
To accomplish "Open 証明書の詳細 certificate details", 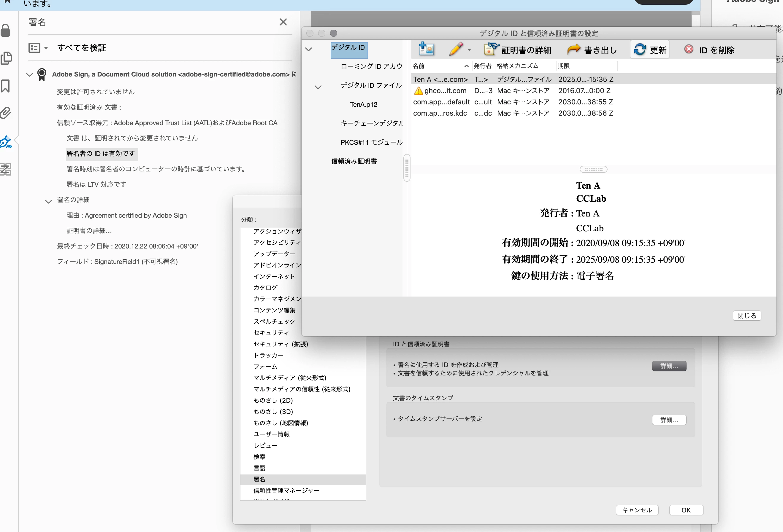I will point(518,50).
